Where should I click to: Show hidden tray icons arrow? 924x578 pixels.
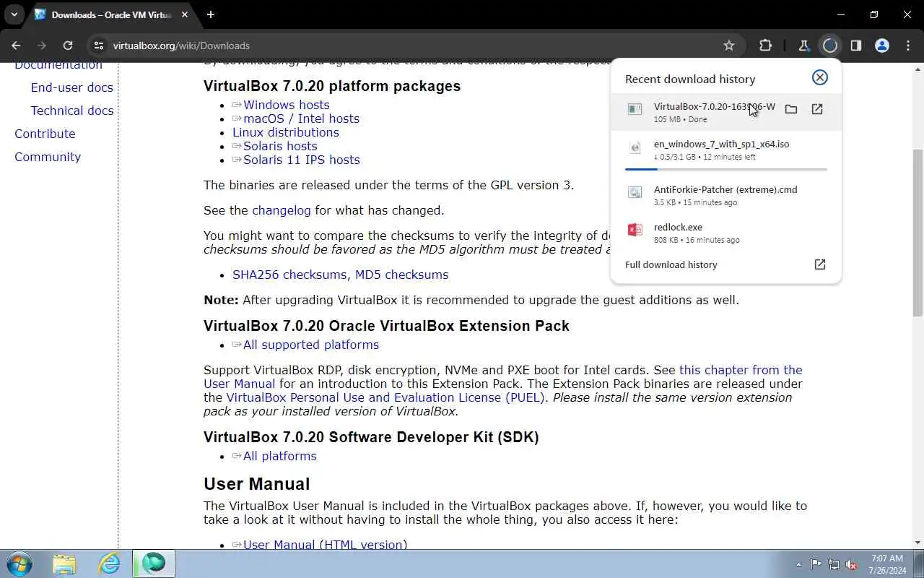click(x=798, y=564)
